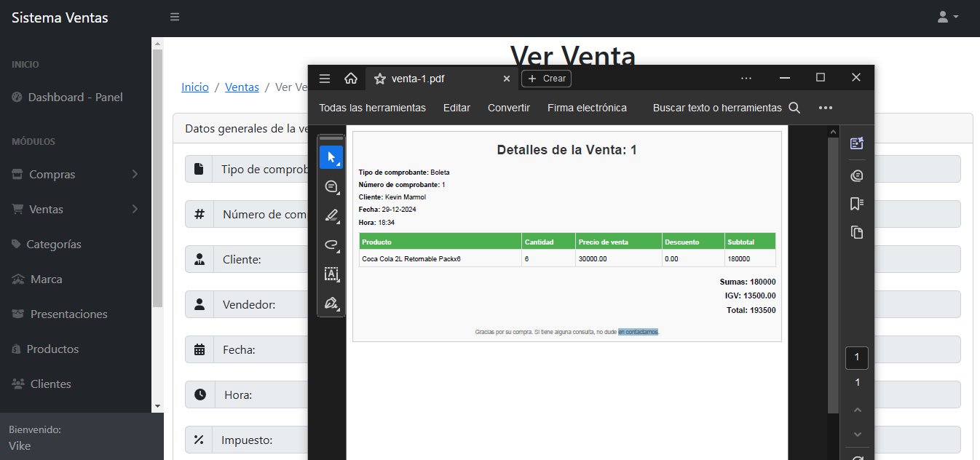Go to next page with down arrow

[857, 435]
